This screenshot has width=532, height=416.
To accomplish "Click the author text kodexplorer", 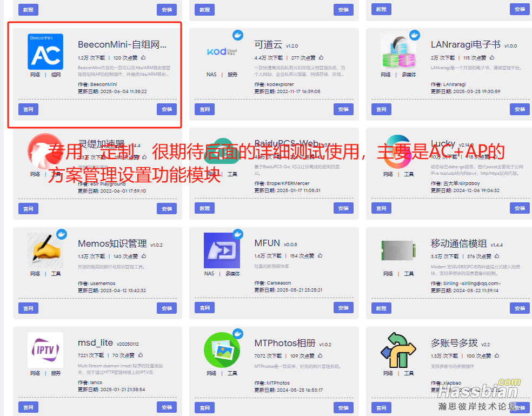I will [280, 84].
